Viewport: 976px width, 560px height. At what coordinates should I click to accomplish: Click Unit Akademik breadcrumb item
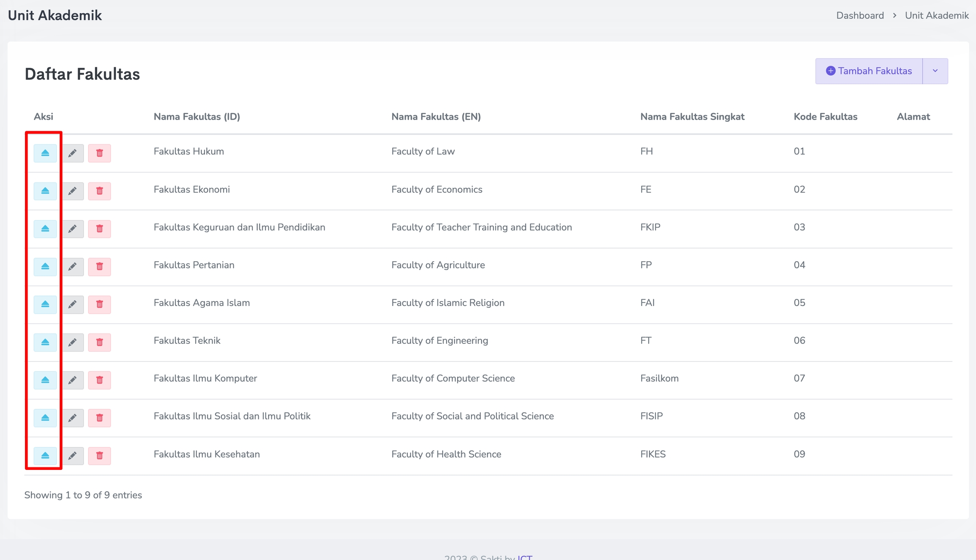(x=937, y=16)
